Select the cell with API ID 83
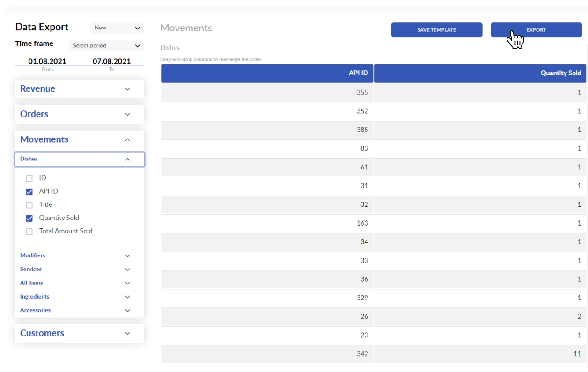588x372 pixels. click(267, 148)
